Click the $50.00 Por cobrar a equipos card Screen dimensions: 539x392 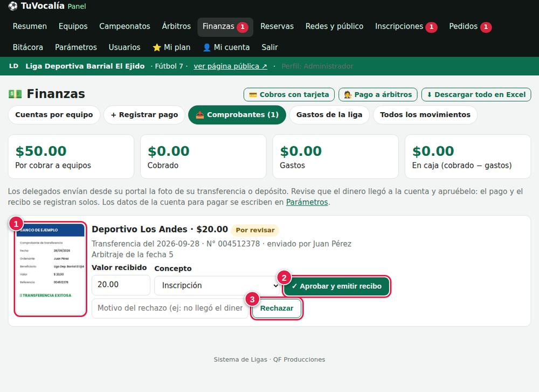click(71, 156)
